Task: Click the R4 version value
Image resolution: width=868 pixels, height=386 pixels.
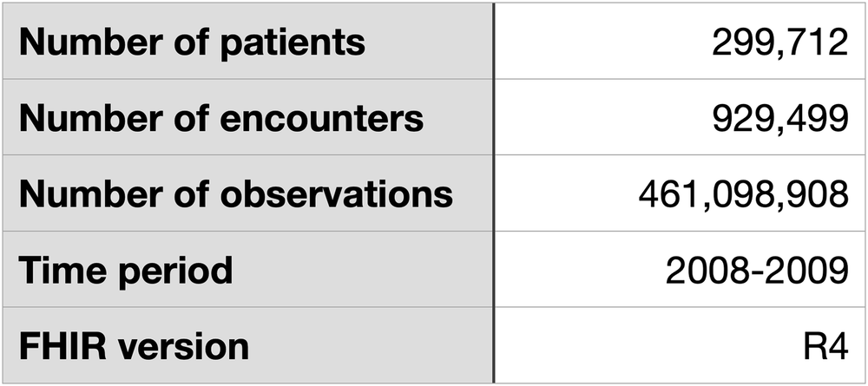Action: 825,346
